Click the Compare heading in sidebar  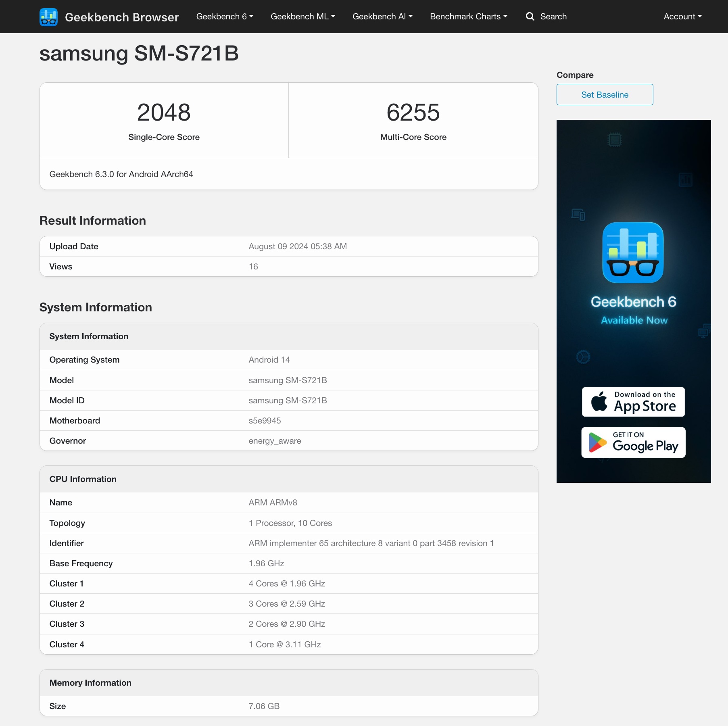click(575, 75)
